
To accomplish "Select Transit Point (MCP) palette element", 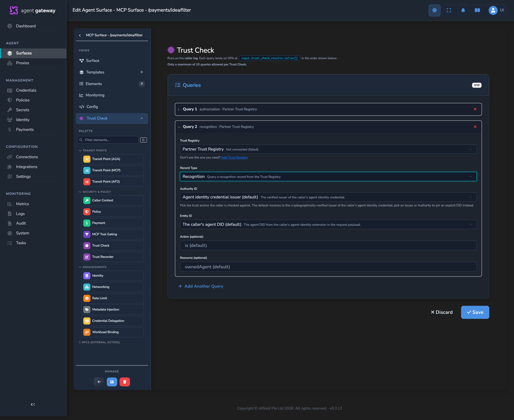I will coord(112,170).
